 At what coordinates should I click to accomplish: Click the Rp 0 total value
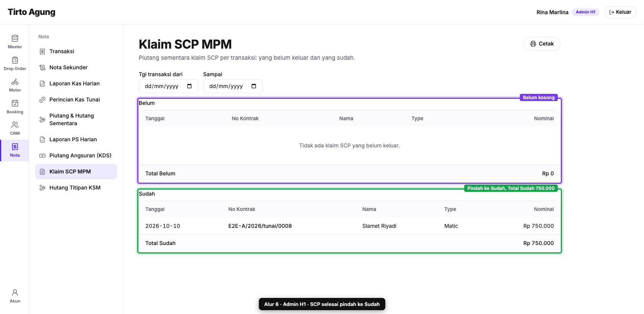pos(548,173)
